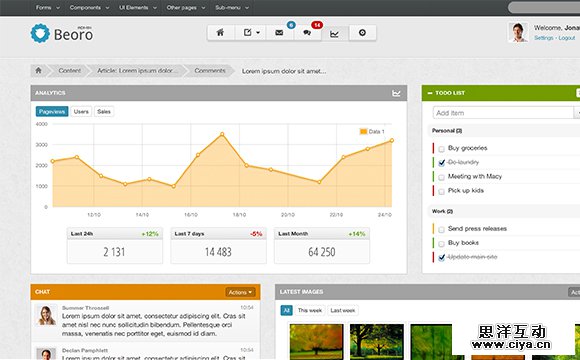
Task: Open the Settings link
Action: (x=544, y=38)
